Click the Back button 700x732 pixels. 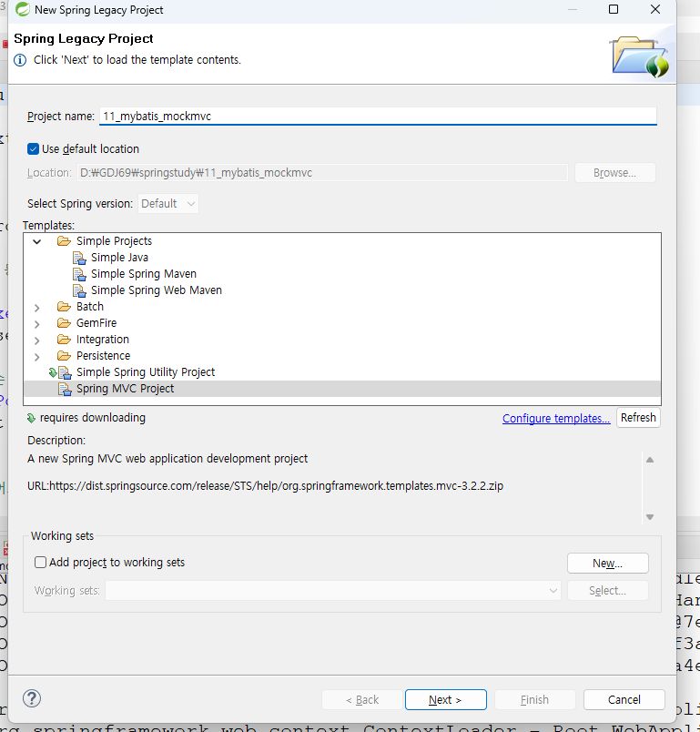[x=362, y=699]
